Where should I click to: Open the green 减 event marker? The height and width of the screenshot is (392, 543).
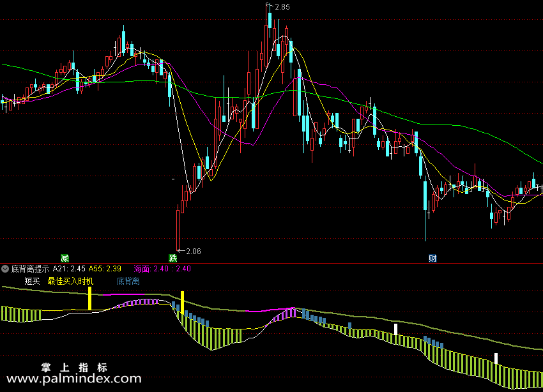click(x=65, y=258)
